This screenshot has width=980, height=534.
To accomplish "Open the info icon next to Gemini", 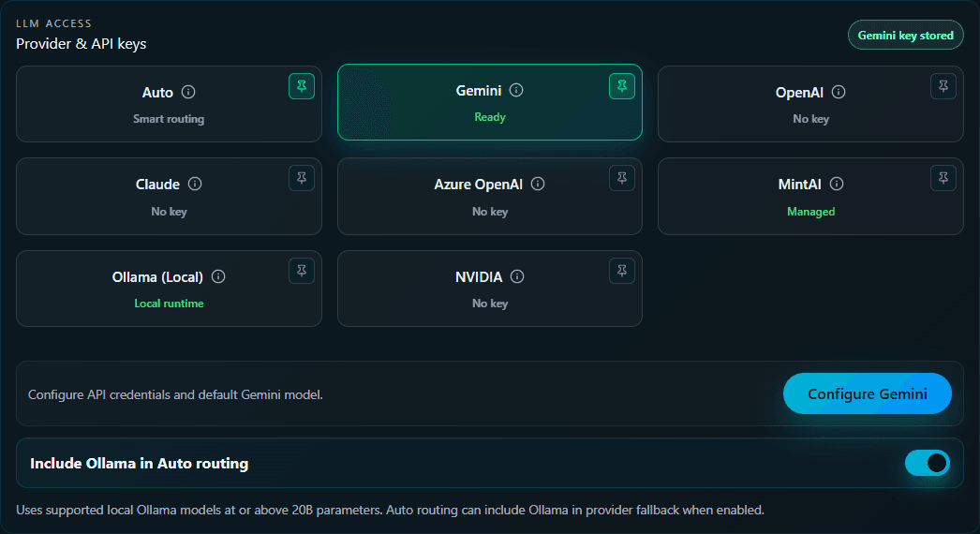I will [516, 90].
